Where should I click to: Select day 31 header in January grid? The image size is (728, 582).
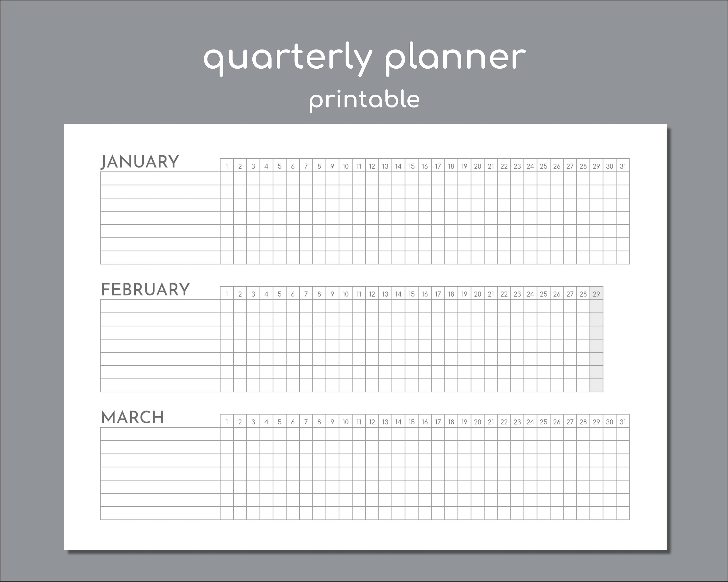(623, 166)
